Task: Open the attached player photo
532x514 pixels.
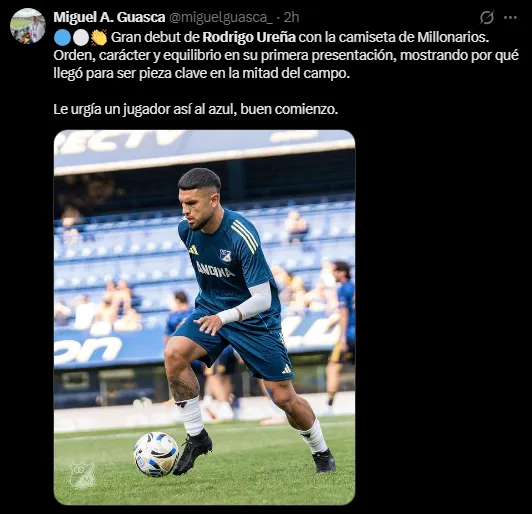Action: click(205, 317)
